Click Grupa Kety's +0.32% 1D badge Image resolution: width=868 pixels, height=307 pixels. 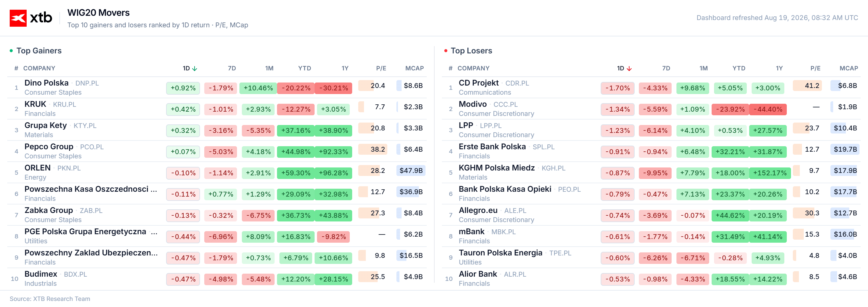pos(183,130)
